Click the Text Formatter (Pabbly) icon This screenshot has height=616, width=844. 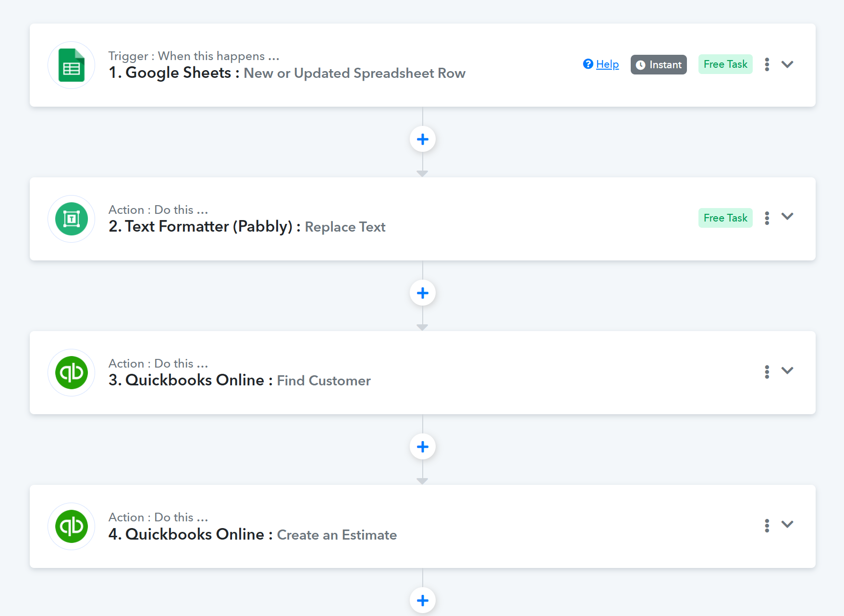click(x=72, y=219)
